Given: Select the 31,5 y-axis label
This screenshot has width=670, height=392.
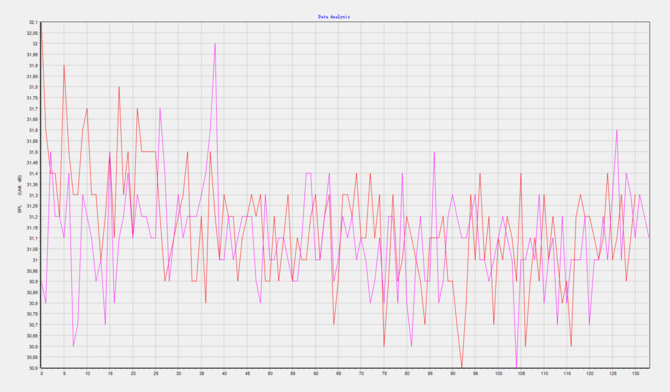Looking at the screenshot, I should click(x=33, y=152).
